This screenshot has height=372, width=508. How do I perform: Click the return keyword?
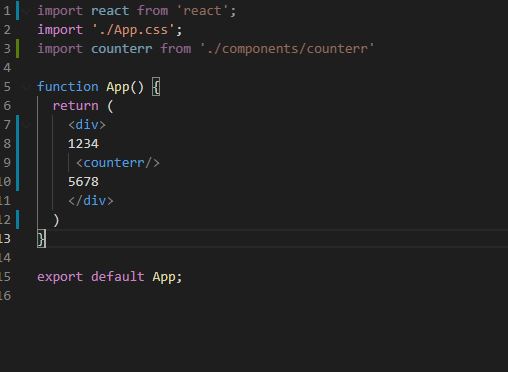[75, 106]
